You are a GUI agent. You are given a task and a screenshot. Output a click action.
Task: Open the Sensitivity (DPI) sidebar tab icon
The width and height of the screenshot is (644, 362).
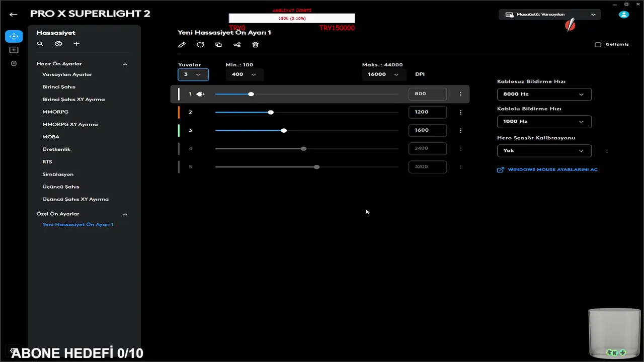pyautogui.click(x=14, y=36)
